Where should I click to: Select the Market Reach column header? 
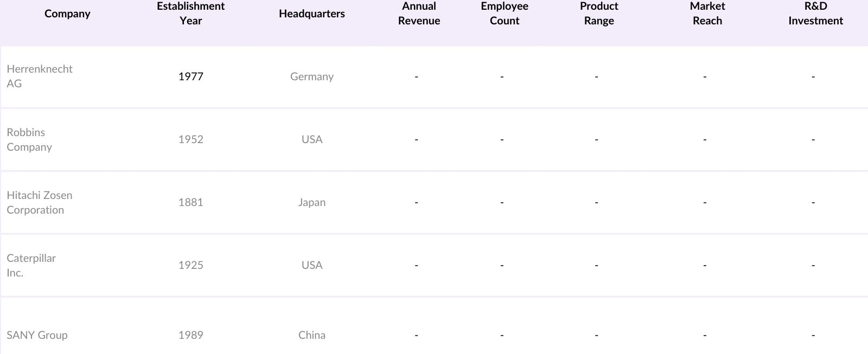707,14
